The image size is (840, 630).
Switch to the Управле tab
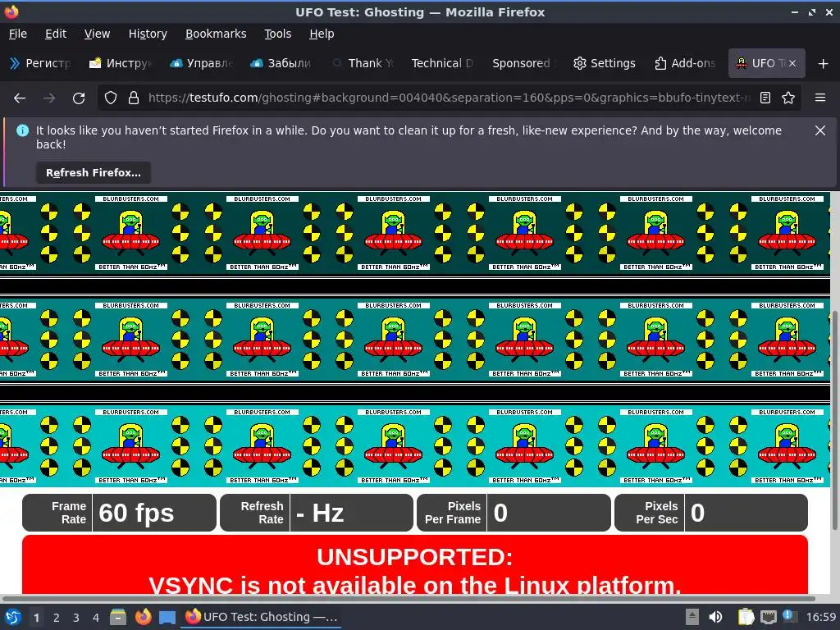tap(201, 63)
